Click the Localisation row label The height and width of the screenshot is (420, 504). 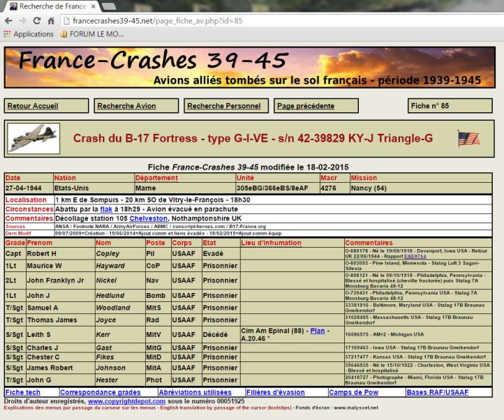tap(26, 200)
